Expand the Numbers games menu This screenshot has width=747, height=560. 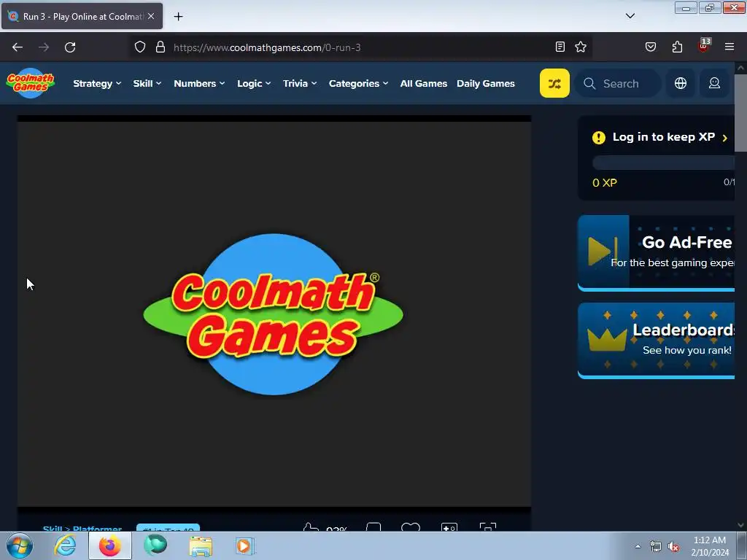(199, 83)
